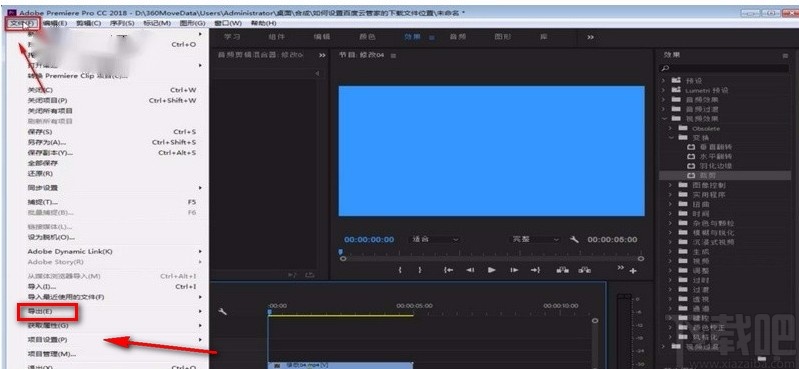The image size is (799, 369).
Task: Open the 窗口(W) menu
Action: [x=228, y=23]
